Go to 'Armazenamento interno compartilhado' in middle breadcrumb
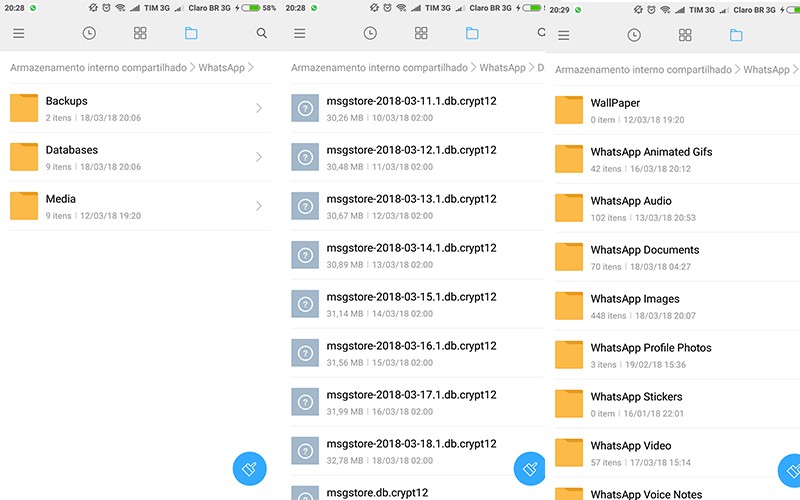Image resolution: width=800 pixels, height=500 pixels. tap(380, 68)
